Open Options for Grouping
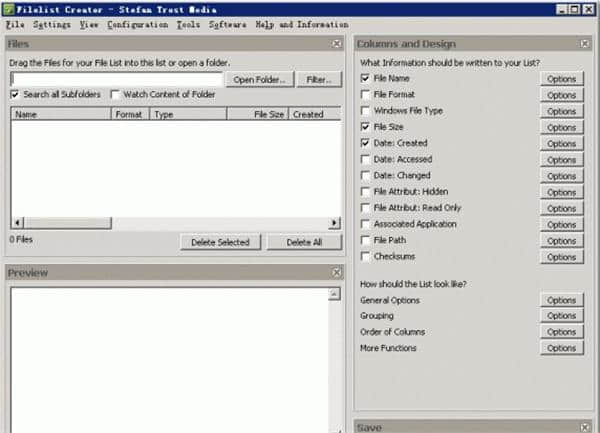 tap(561, 316)
